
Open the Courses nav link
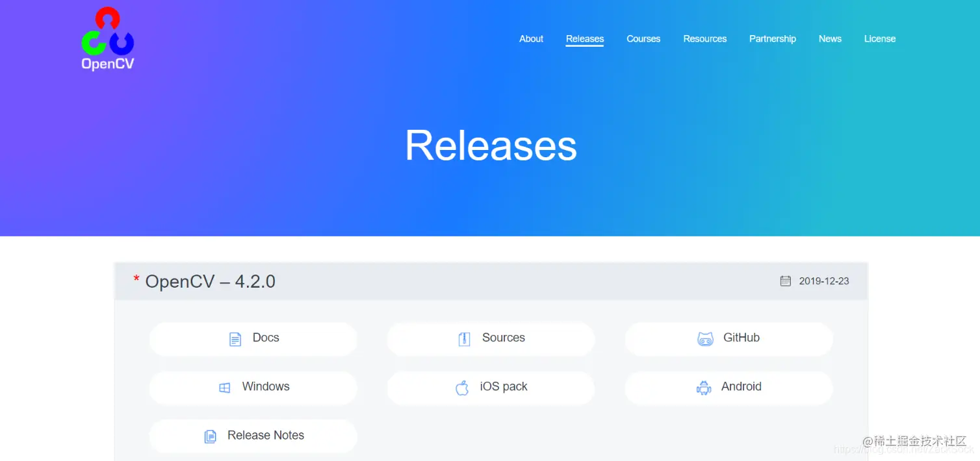(x=643, y=39)
